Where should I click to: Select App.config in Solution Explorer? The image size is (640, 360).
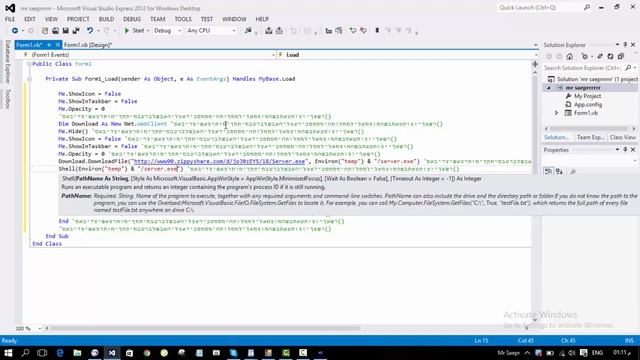[587, 104]
